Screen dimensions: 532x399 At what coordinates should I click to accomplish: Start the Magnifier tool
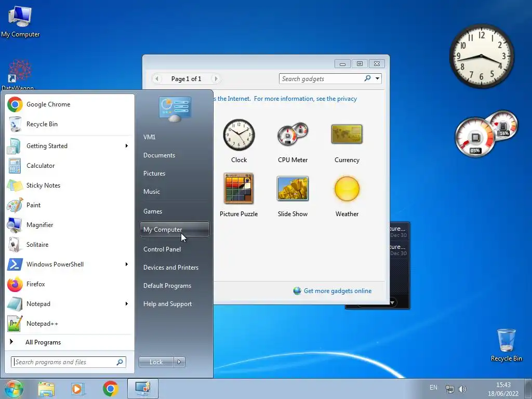click(x=70, y=224)
